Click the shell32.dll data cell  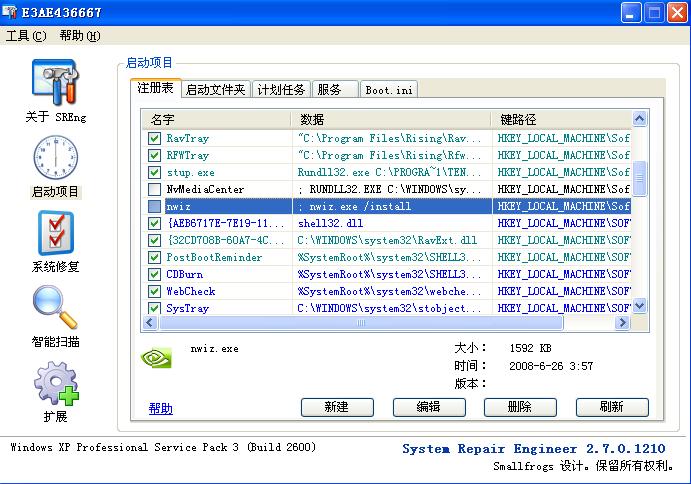click(x=330, y=223)
